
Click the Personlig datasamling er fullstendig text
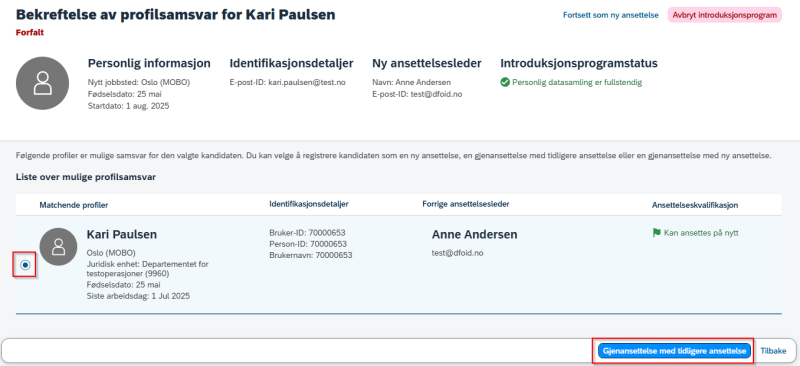577,82
